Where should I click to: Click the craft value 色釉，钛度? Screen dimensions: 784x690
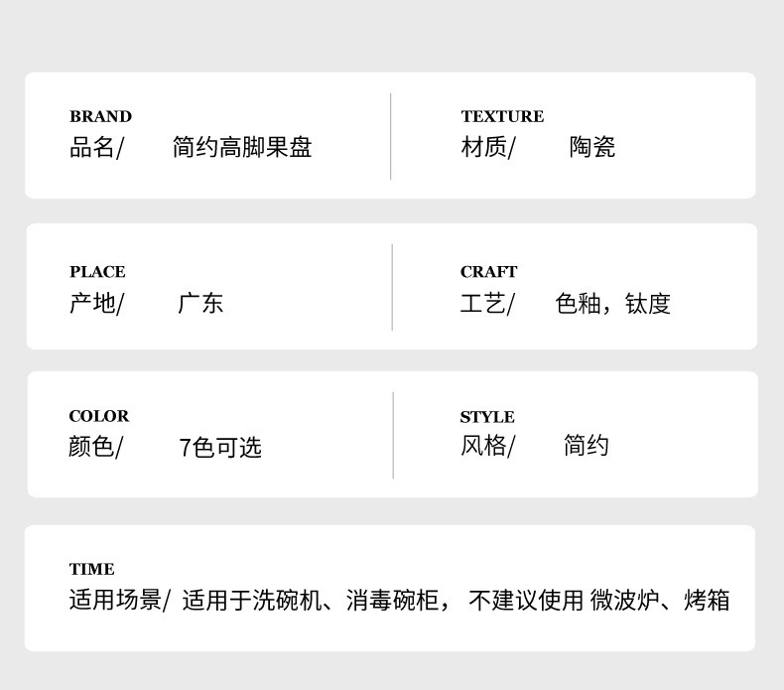point(613,304)
